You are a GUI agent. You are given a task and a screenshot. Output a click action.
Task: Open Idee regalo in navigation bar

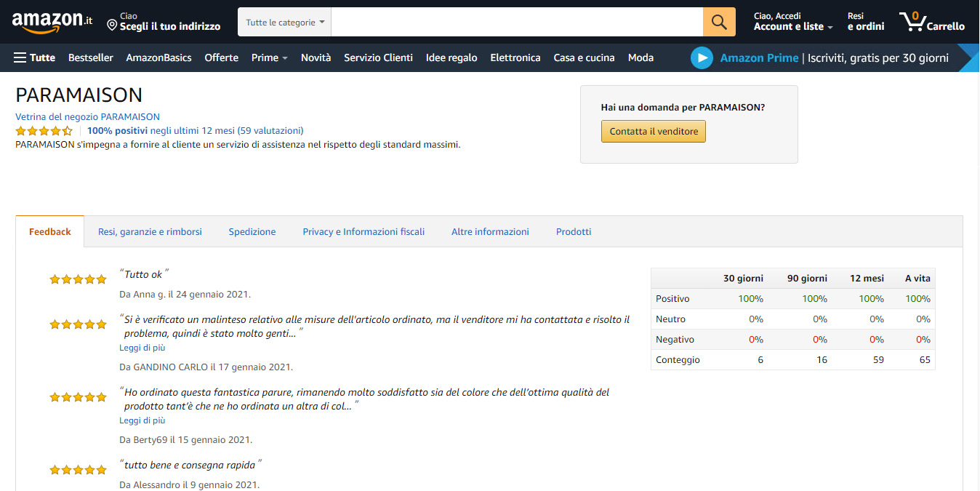(x=451, y=57)
